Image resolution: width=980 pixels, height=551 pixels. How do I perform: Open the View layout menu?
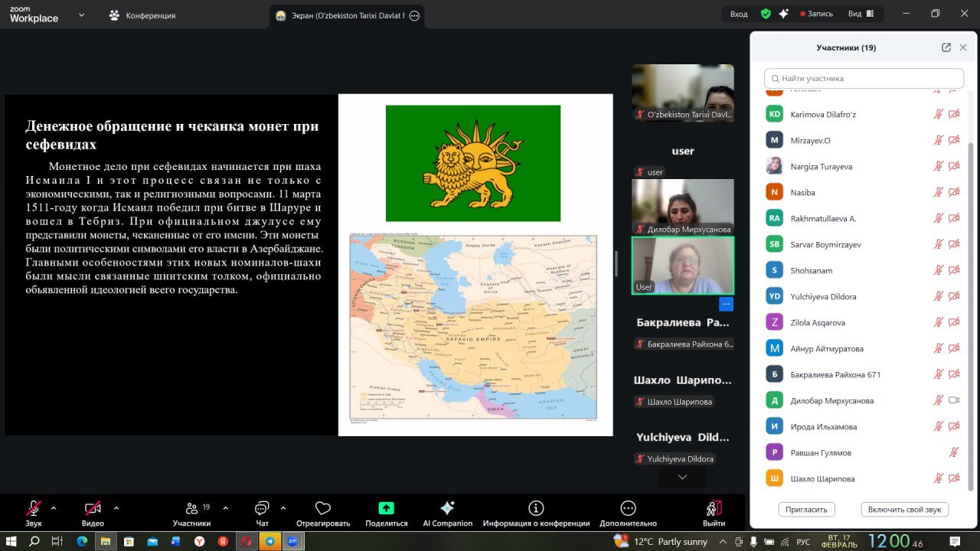click(x=860, y=14)
